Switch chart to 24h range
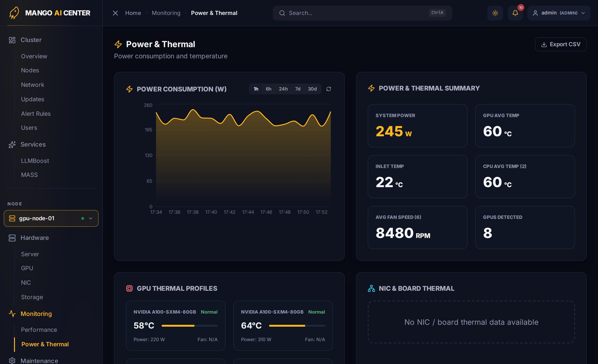598x364 pixels. tap(283, 89)
